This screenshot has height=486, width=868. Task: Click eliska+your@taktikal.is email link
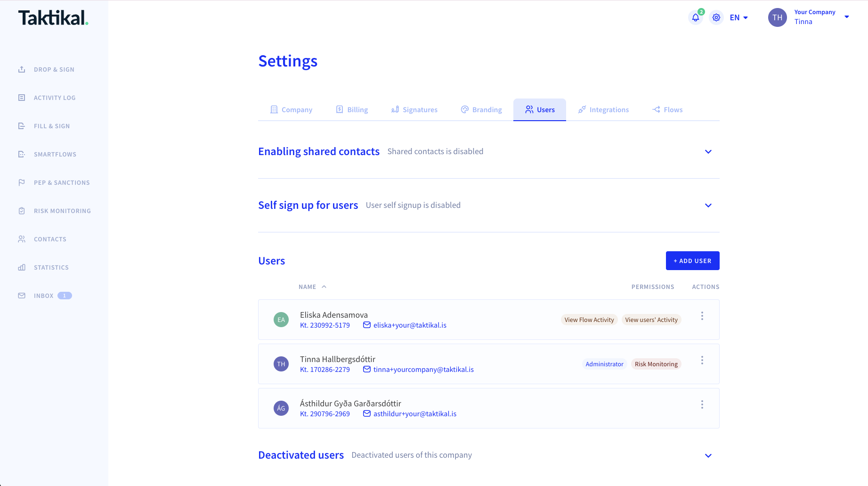410,325
